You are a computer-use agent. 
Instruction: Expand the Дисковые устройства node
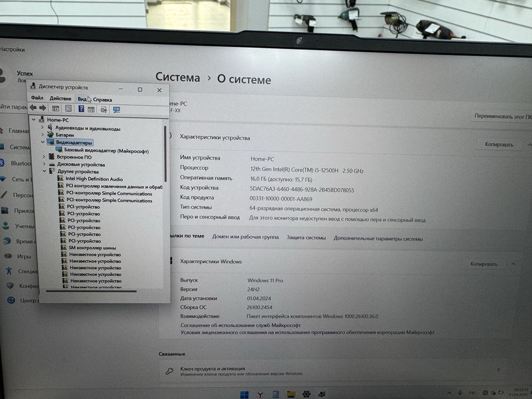click(44, 164)
